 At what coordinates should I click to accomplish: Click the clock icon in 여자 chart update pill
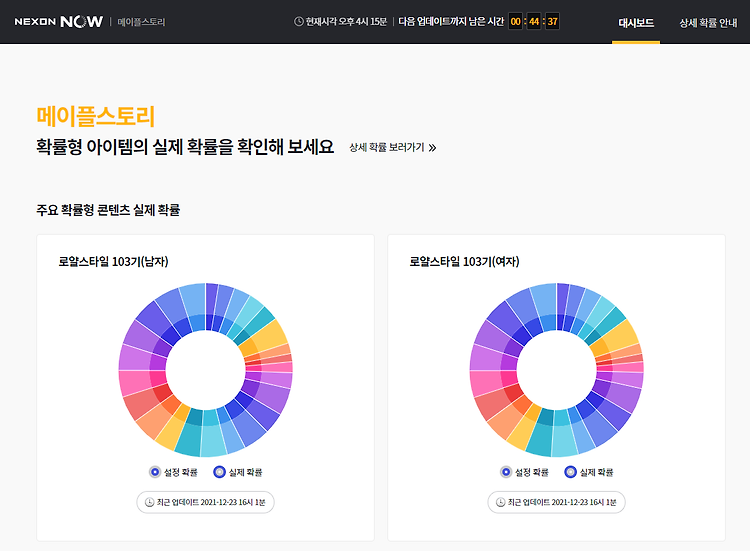point(500,502)
